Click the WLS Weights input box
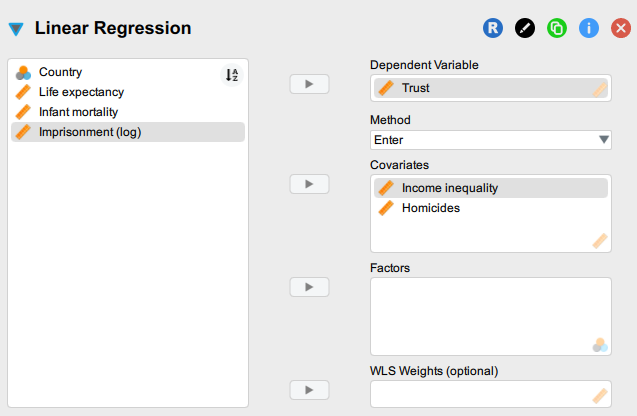 click(480, 394)
